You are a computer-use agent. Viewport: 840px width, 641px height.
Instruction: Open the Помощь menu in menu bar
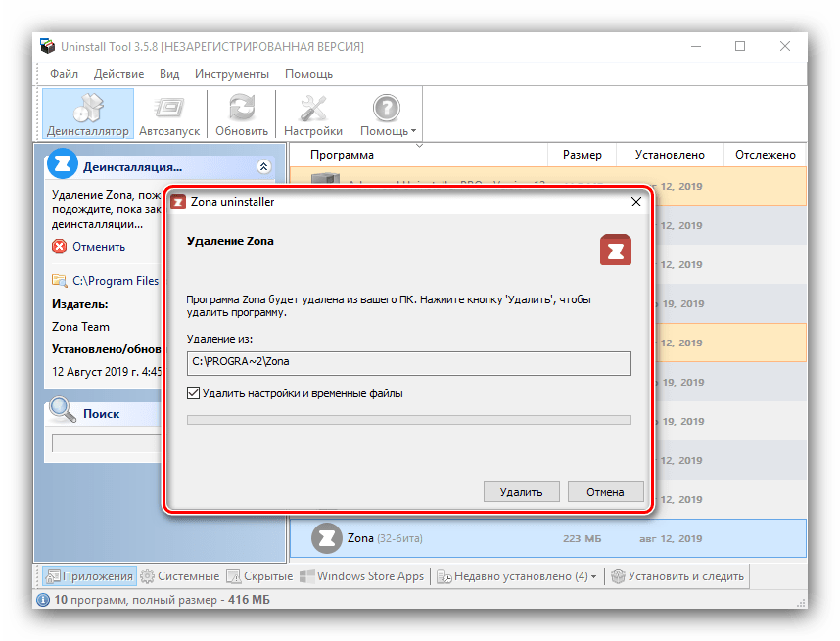309,74
